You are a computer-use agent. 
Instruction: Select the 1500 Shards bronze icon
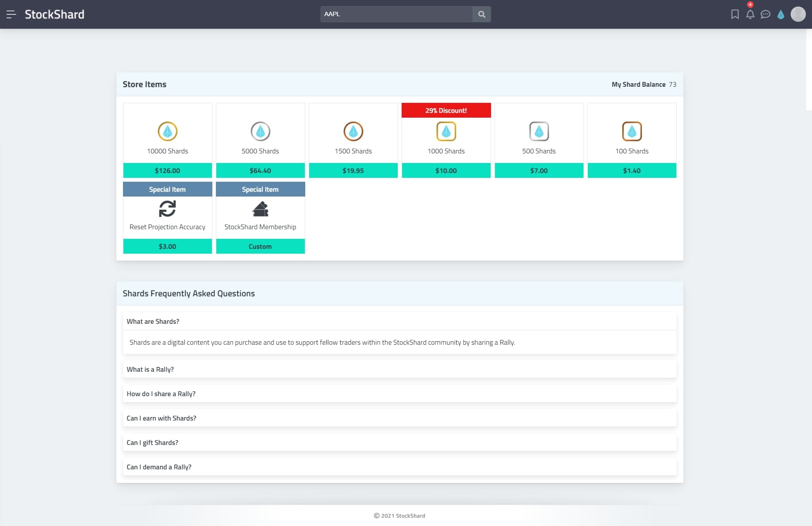353,131
